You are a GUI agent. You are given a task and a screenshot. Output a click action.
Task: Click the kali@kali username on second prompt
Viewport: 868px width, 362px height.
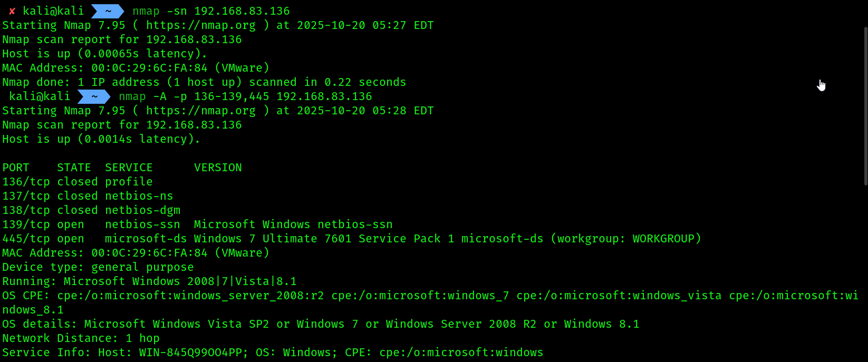[x=40, y=96]
